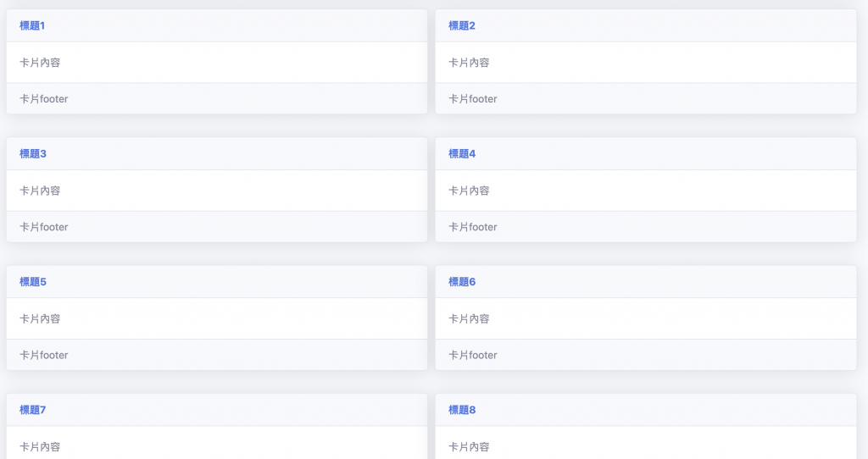This screenshot has height=459, width=868.
Task: Click the 標題6 card title
Action: 462,282
